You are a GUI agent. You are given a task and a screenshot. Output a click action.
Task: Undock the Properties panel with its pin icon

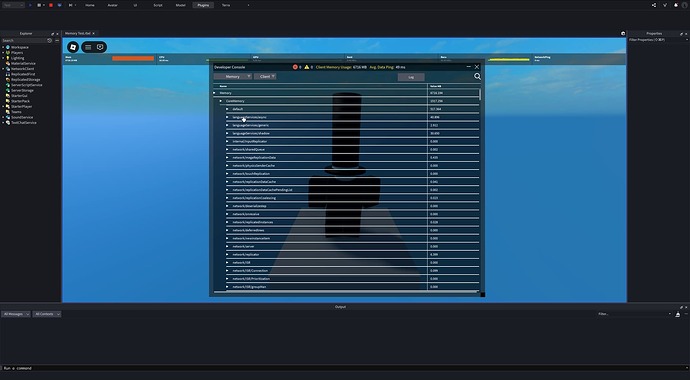pos(681,34)
